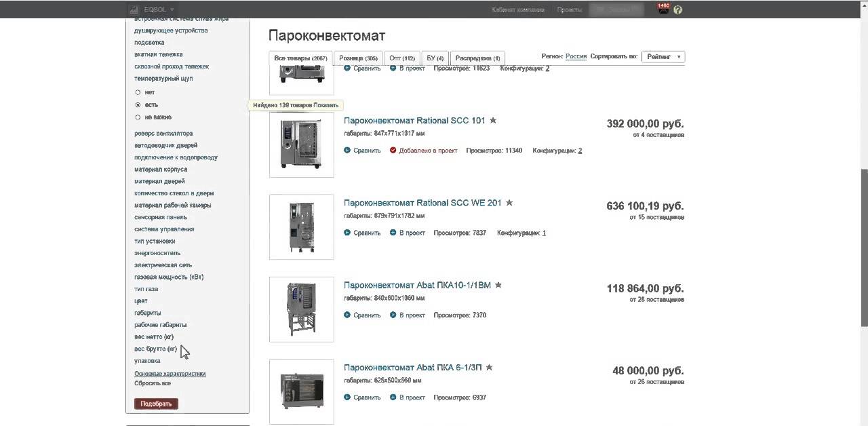Click the compare plus icon for Abat ПКА 6-1/3П

click(x=347, y=398)
